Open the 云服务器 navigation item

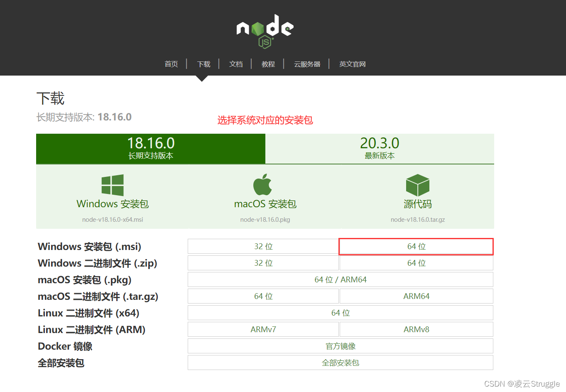coord(307,64)
